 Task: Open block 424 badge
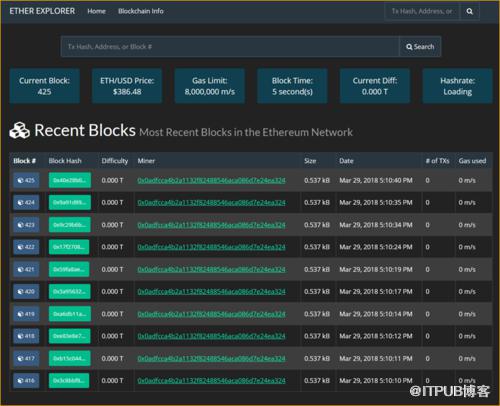pyautogui.click(x=26, y=202)
